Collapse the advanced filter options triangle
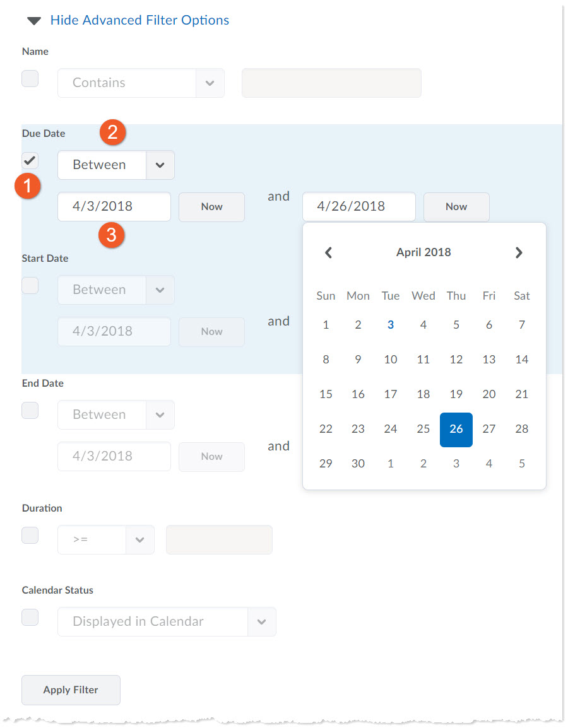This screenshot has height=728, width=568. tap(33, 21)
